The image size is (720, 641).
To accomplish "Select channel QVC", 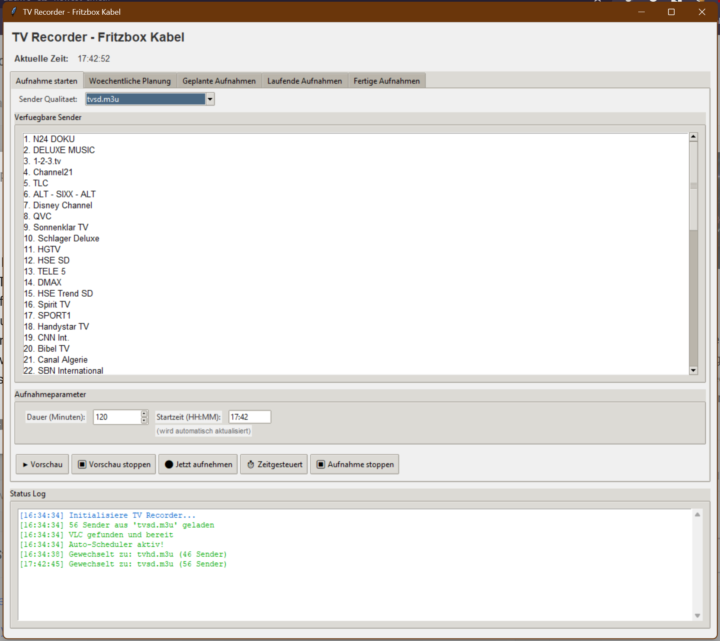I will click(38, 216).
